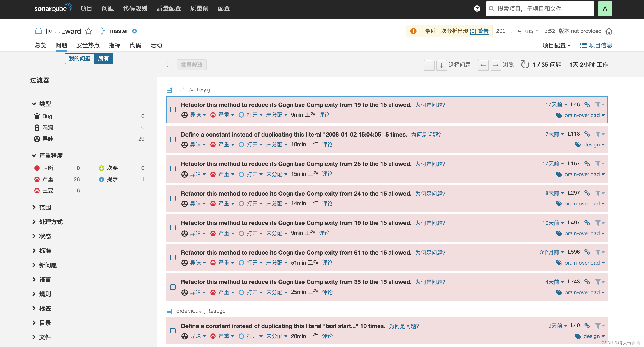Select the 所有 toggle button
The width and height of the screenshot is (644, 347).
tap(104, 59)
